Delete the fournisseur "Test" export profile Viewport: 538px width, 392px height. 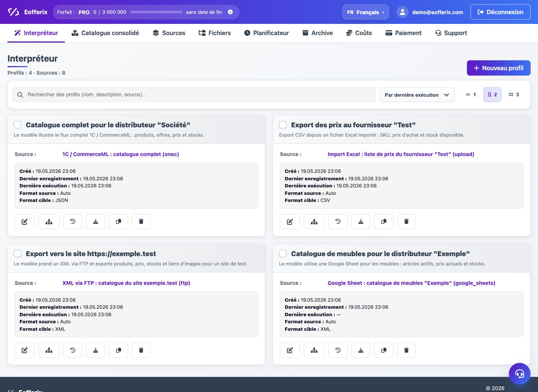pos(406,221)
